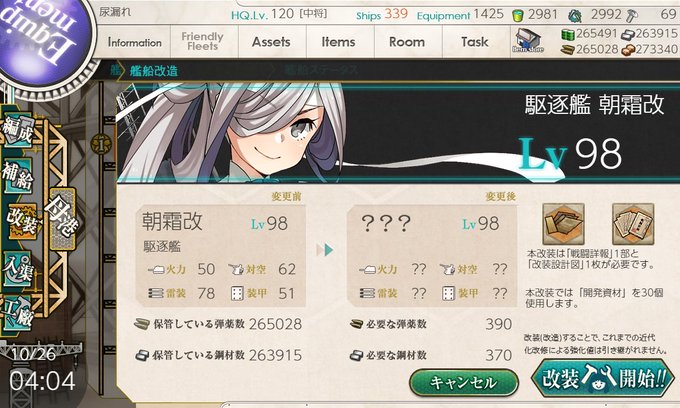Open the Items tab

coord(338,42)
